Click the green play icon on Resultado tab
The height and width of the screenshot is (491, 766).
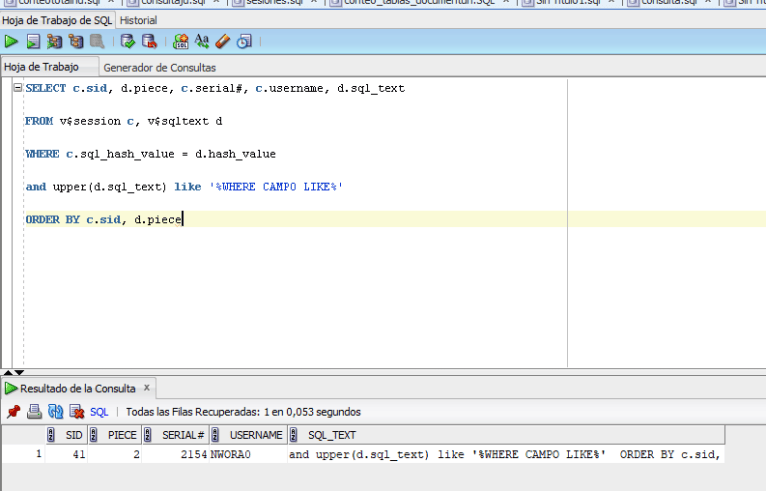click(x=11, y=388)
